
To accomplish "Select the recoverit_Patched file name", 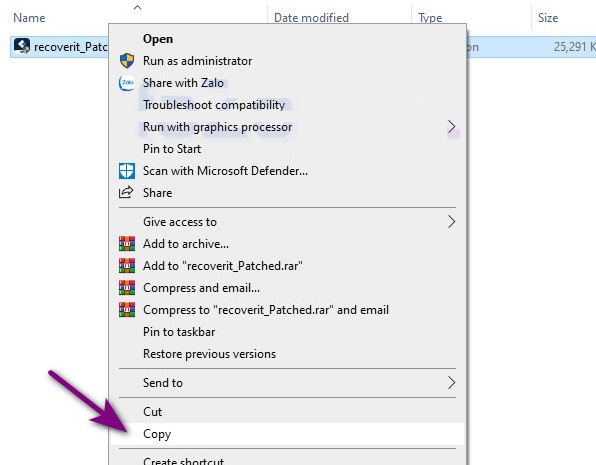I will (71, 47).
